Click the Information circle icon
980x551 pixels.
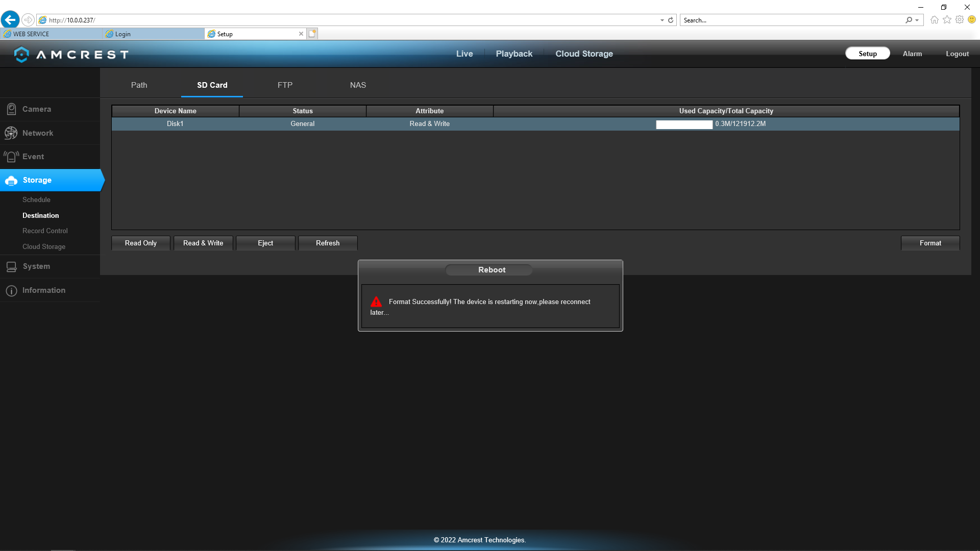tap(11, 290)
